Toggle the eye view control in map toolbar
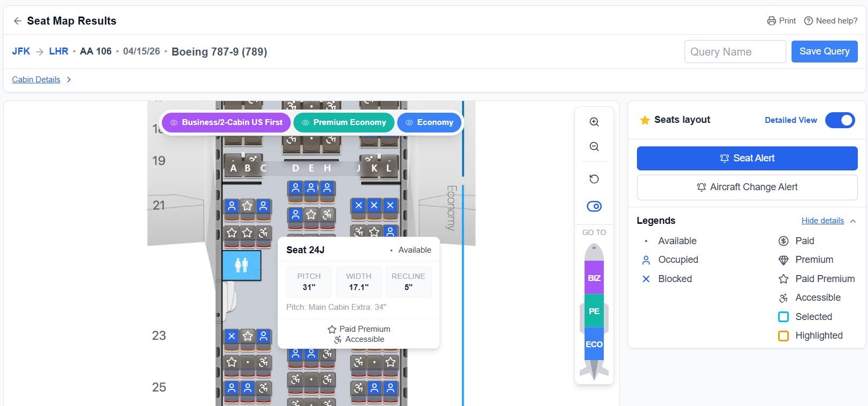This screenshot has width=868, height=406. click(x=594, y=206)
